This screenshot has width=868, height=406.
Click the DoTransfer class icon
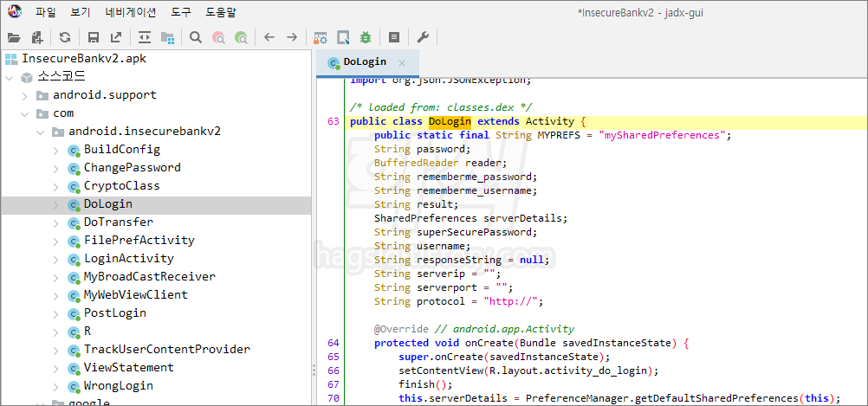pyautogui.click(x=74, y=223)
